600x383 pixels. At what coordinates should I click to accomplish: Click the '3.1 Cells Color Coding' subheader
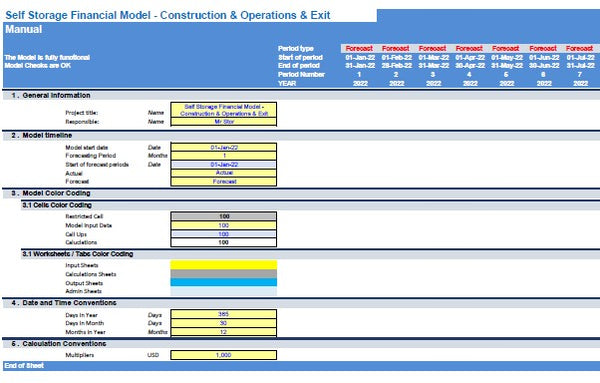pos(57,205)
